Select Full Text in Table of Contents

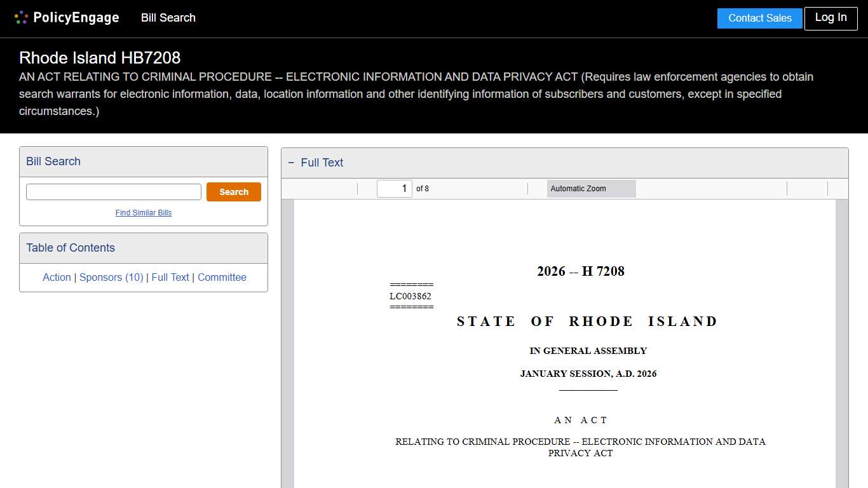170,277
